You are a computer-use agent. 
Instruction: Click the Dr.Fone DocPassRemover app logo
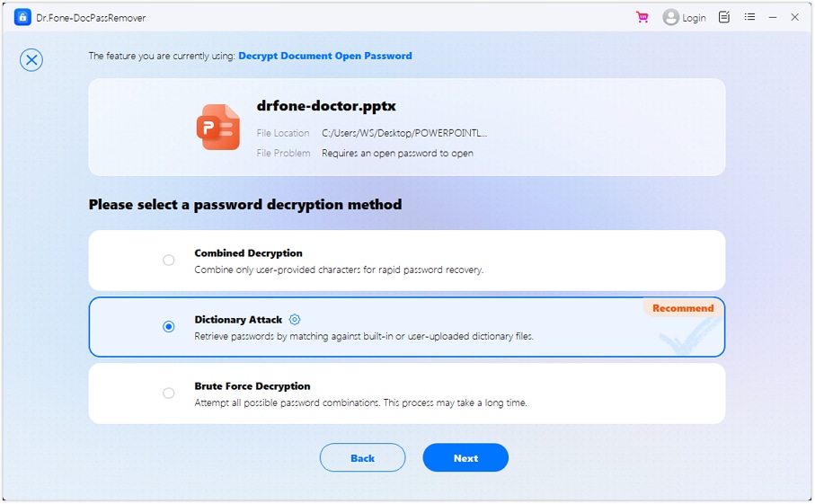tap(22, 17)
